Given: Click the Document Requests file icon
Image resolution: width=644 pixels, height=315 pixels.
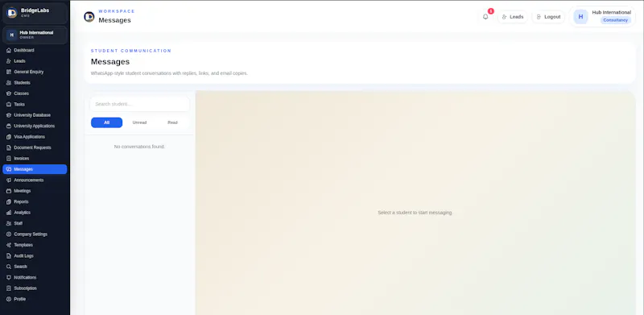Looking at the screenshot, I should coord(9,147).
